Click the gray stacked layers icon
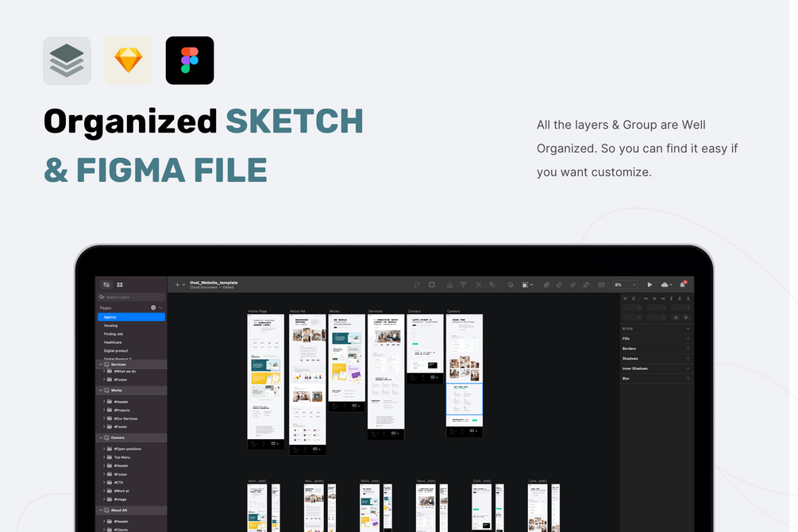Viewport: 798px width, 532px height. tap(67, 60)
